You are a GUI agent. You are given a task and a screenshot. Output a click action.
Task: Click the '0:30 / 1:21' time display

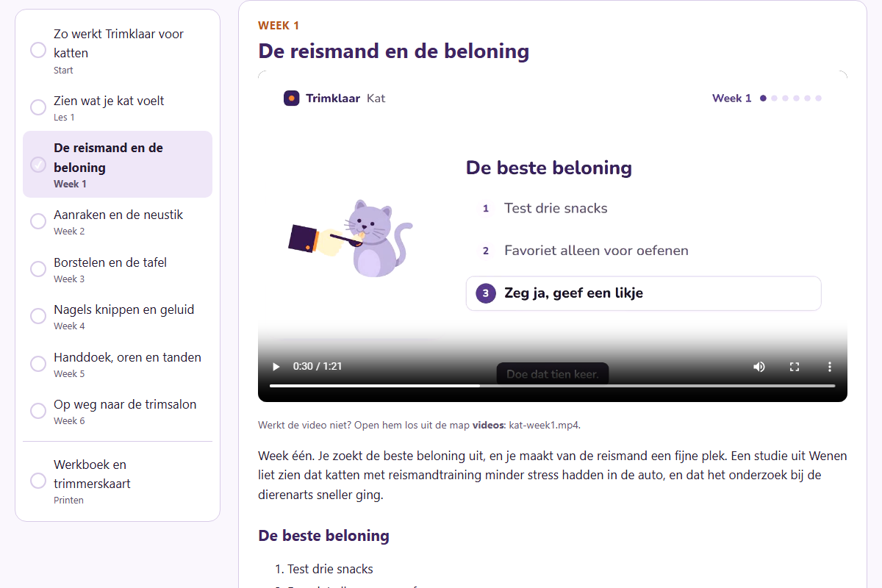coord(318,367)
